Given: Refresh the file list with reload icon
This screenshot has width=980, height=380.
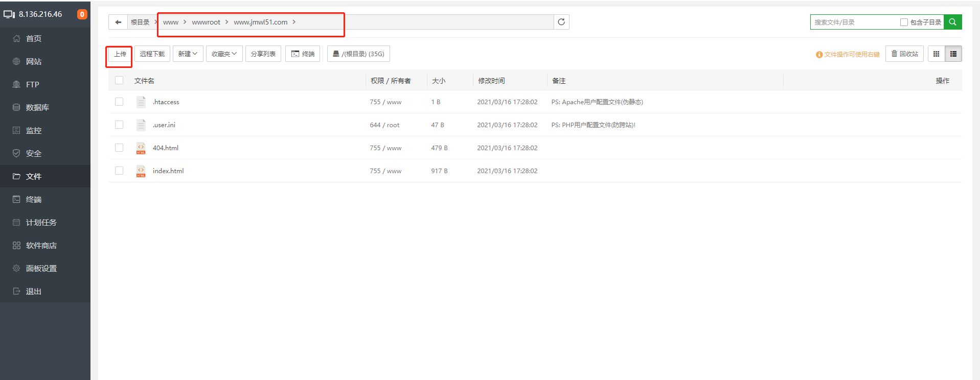Looking at the screenshot, I should [x=561, y=22].
